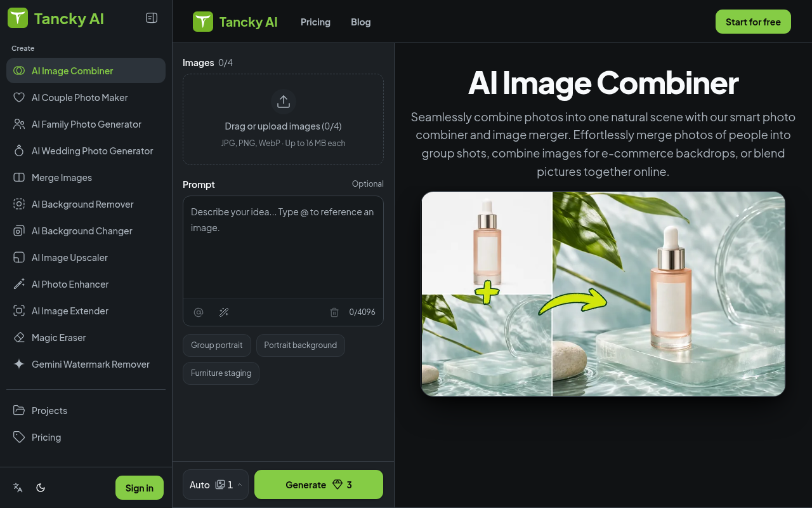Open Gemini Watermark Remover

(86, 364)
